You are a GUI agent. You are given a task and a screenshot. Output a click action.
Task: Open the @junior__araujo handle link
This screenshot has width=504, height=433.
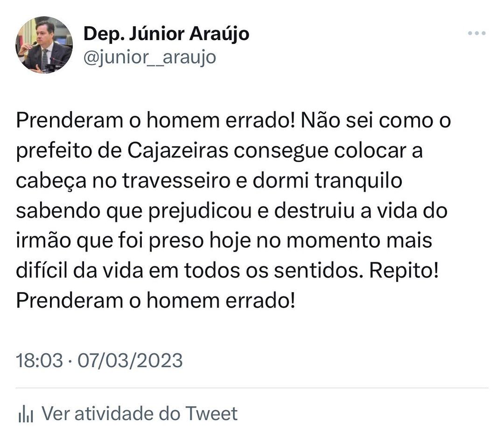tap(149, 57)
